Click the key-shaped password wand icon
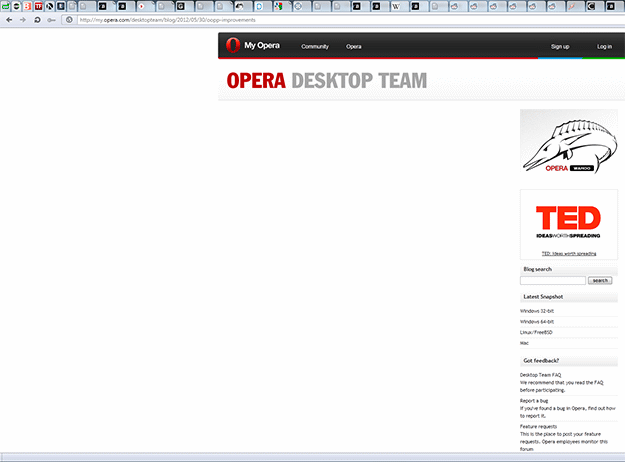 click(52, 19)
